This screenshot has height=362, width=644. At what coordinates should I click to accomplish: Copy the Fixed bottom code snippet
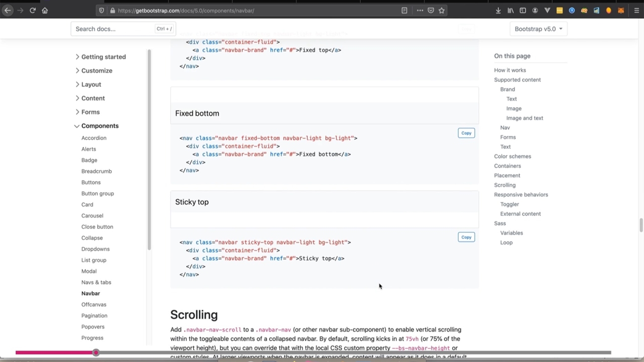[x=466, y=133]
